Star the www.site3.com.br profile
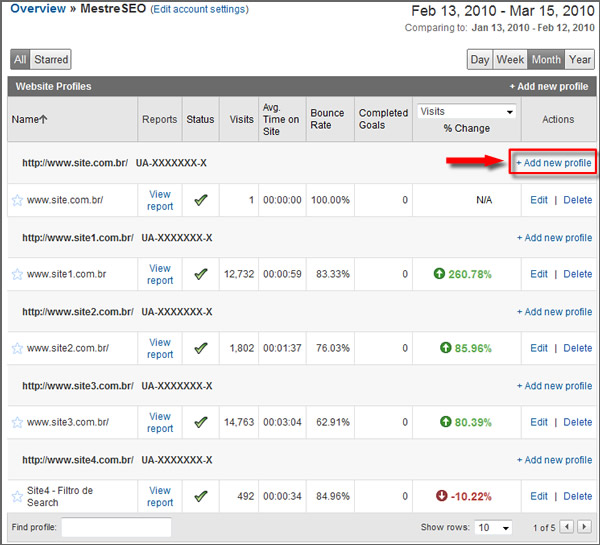The width and height of the screenshot is (600, 545). (17, 422)
